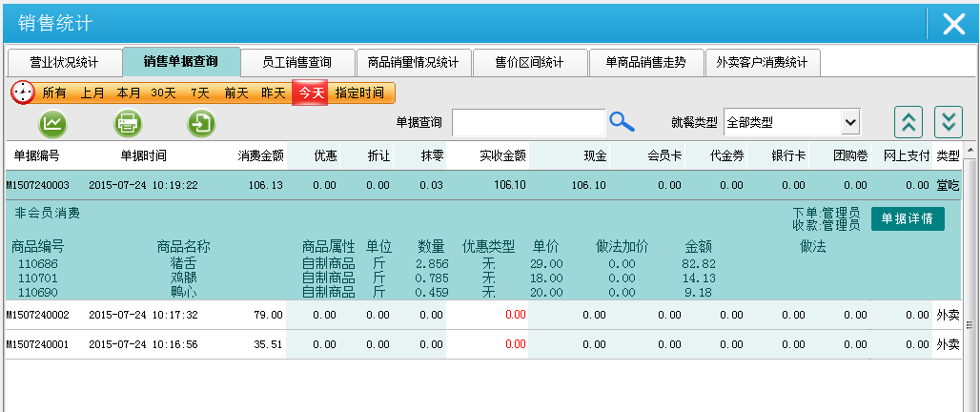Screen dimensions: 980x412
Task: Sort by the 消费金额 column header
Action: point(260,155)
